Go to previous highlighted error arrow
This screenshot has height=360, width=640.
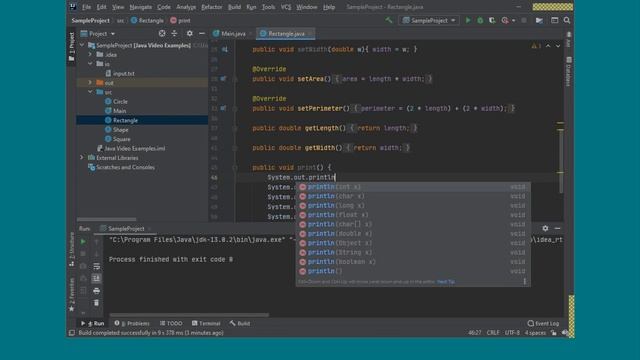coord(548,46)
